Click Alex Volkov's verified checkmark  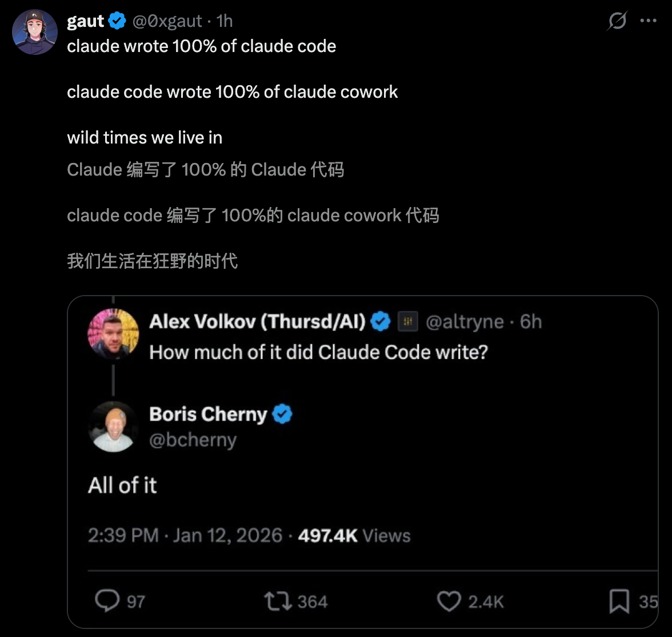[381, 322]
